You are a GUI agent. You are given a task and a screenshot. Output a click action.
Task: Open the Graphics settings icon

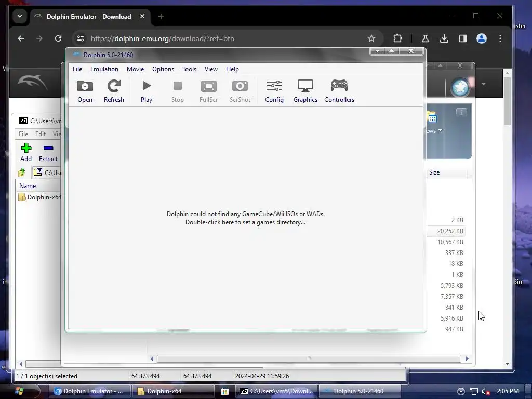pos(305,91)
